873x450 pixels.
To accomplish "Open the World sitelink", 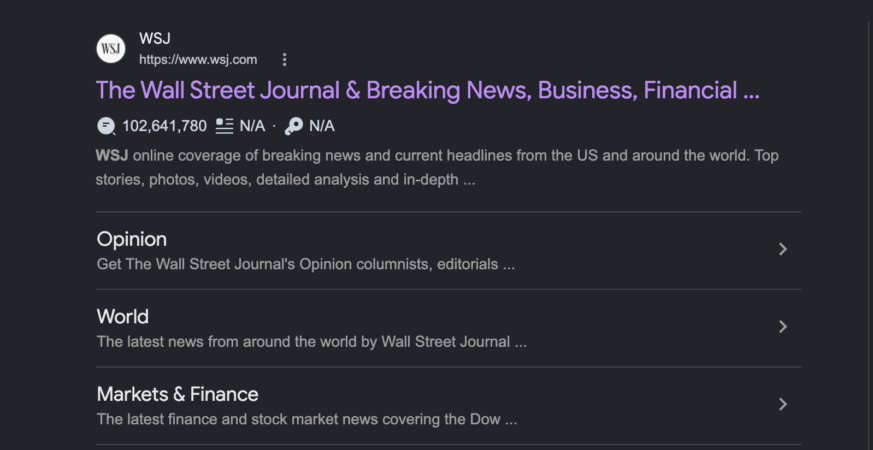I will (x=122, y=316).
